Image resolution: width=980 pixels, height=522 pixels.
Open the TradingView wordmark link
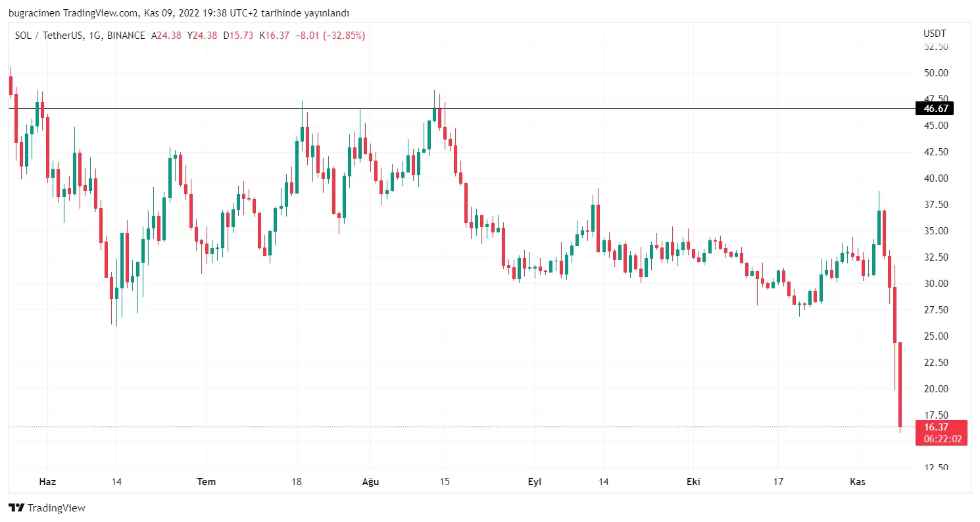[57, 508]
